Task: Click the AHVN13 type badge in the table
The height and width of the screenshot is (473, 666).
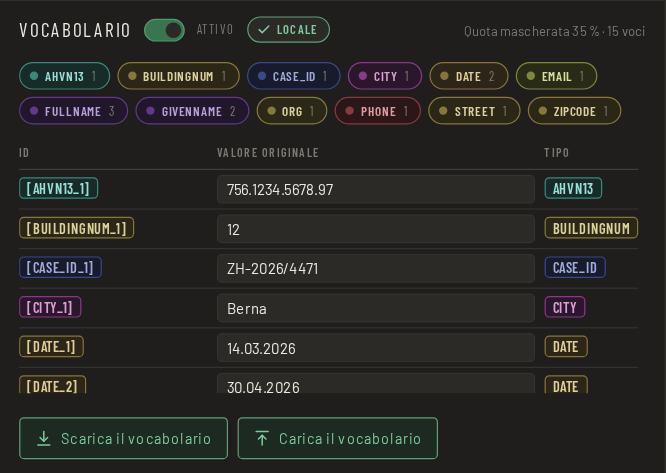Action: coord(573,188)
